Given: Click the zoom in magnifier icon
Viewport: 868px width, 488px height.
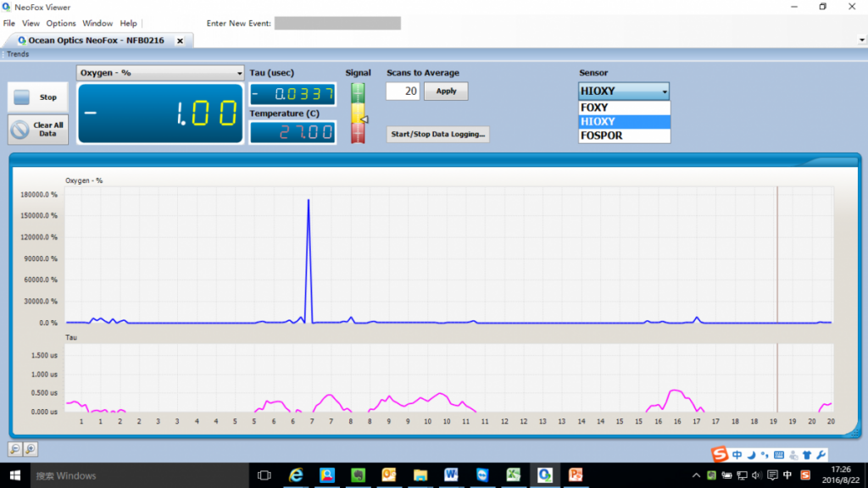Looking at the screenshot, I should 31,449.
